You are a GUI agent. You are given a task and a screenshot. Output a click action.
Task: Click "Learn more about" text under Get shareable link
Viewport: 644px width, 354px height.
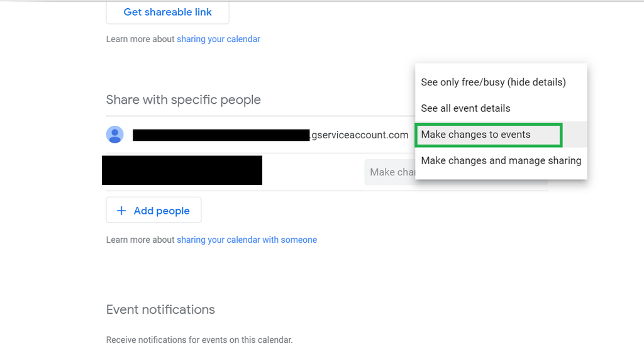coord(140,39)
